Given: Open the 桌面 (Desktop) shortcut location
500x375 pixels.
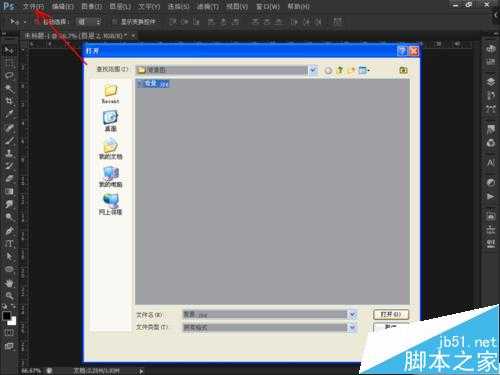Looking at the screenshot, I should [110, 121].
